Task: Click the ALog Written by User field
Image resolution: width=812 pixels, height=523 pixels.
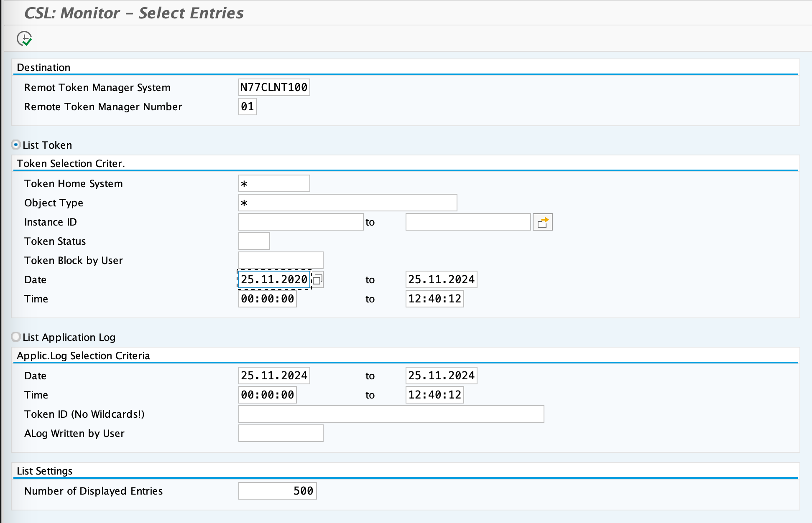Action: (280, 433)
